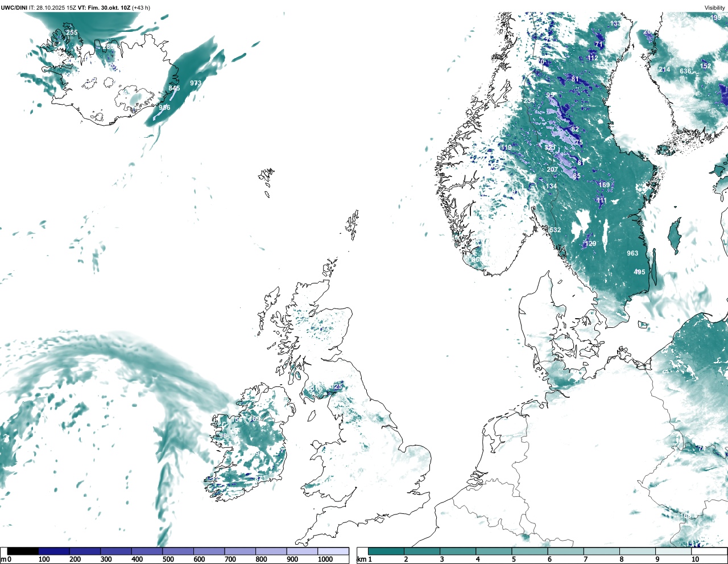This screenshot has width=728, height=564.
Task: Pick the lightest lavender 1000 m legend swatch
Action: point(333,551)
